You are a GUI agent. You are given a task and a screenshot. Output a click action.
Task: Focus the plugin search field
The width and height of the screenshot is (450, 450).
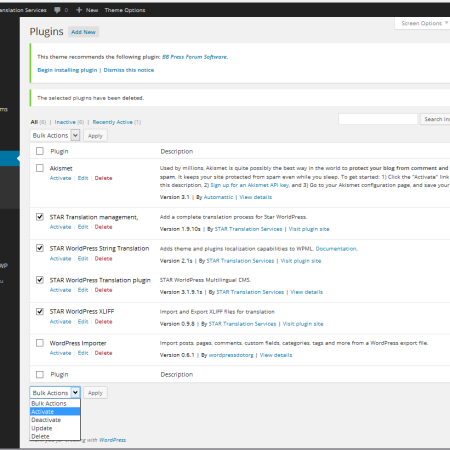378,119
